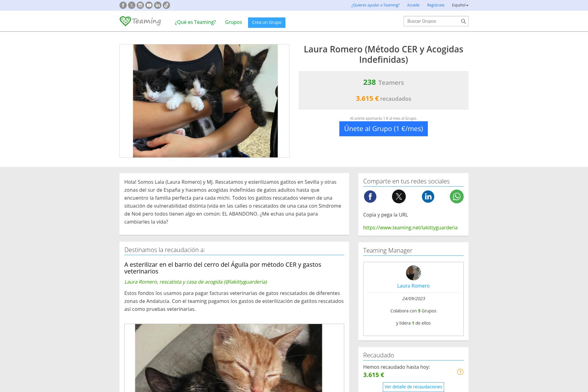588x392 pixels.
Task: Open Teaming's Facebook page from header
Action: (123, 5)
